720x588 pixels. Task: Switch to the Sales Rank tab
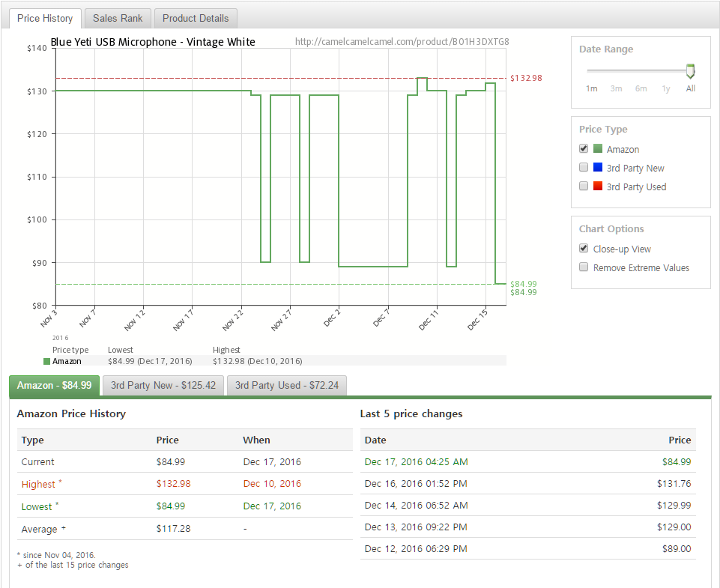point(118,19)
